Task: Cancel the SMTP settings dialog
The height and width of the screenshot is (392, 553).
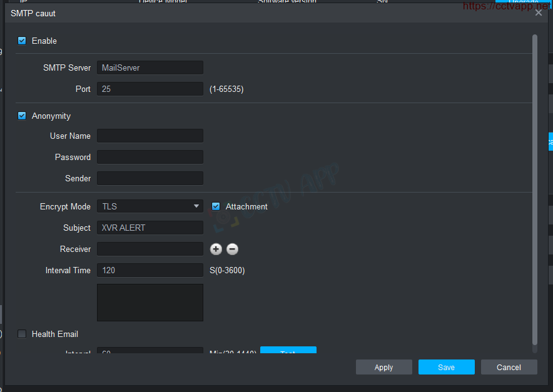Action: [x=509, y=367]
